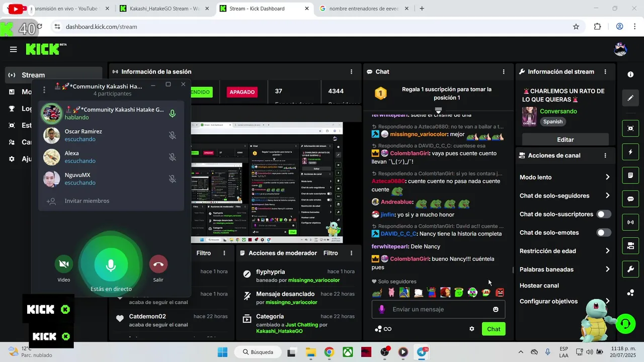
Task: Open Windows Start menu
Action: pyautogui.click(x=222, y=352)
